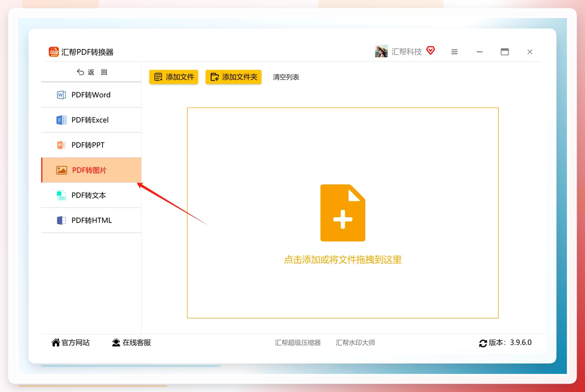Open 在线客服 support link
The height and width of the screenshot is (392, 585).
pyautogui.click(x=132, y=343)
